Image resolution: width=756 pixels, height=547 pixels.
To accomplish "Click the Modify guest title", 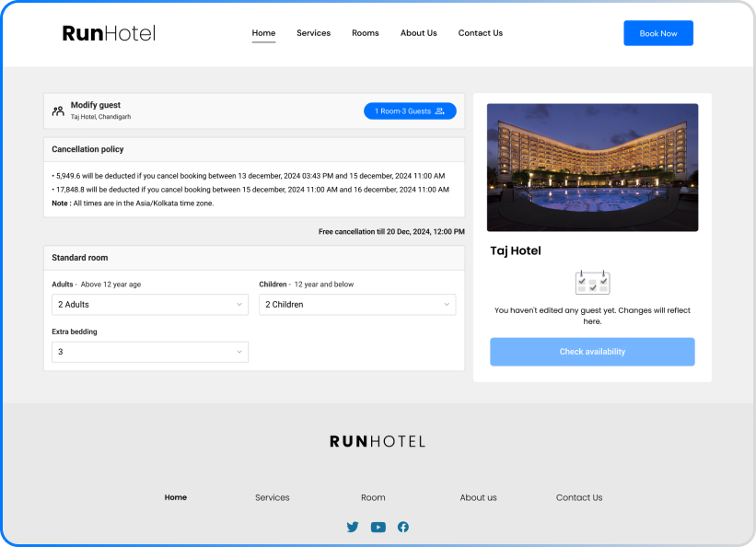I will click(x=96, y=105).
